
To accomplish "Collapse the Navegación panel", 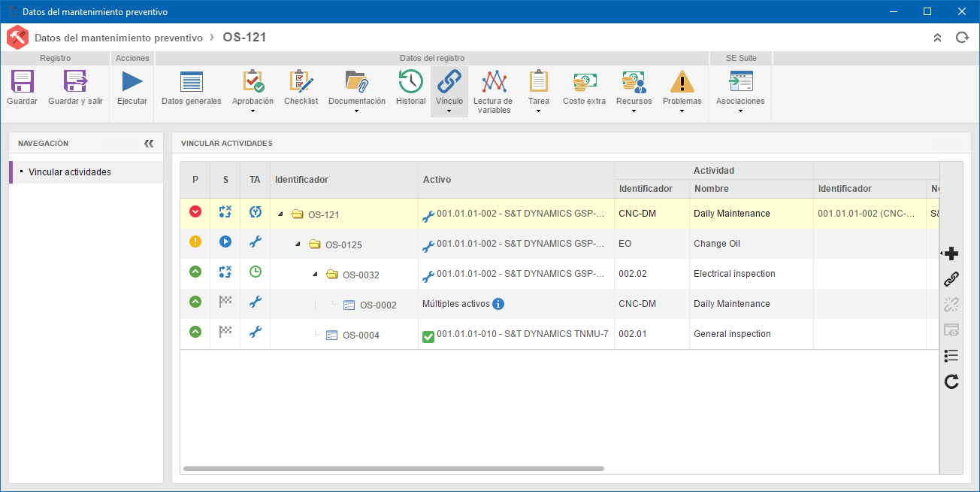I will pos(149,143).
